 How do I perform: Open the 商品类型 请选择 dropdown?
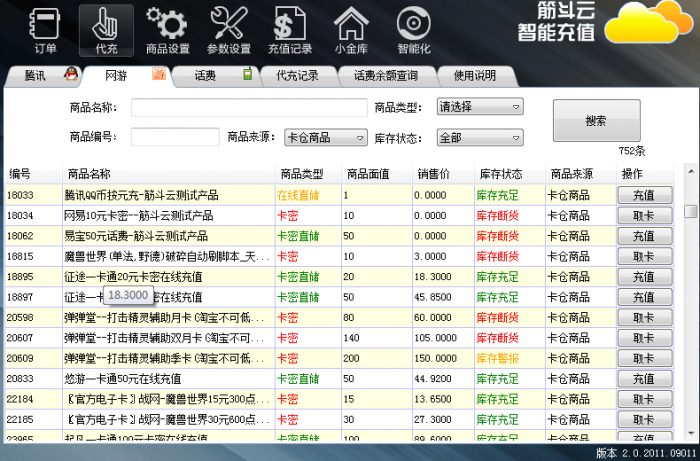point(480,107)
